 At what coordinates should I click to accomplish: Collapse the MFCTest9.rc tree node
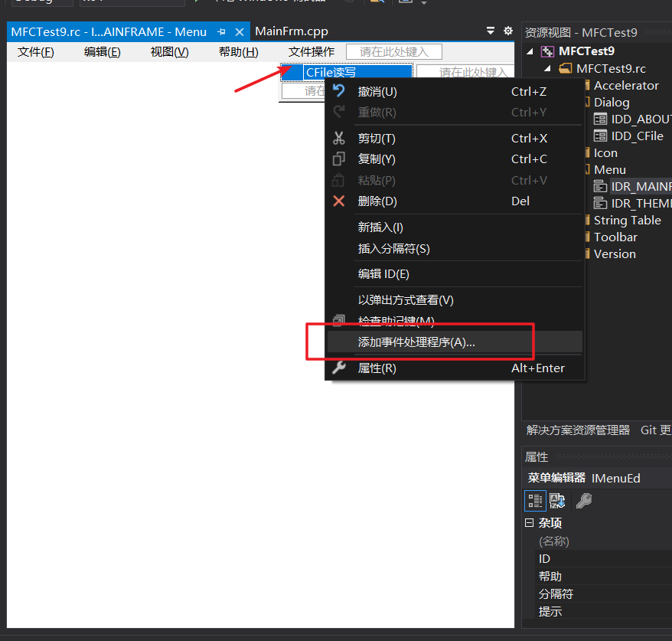click(x=547, y=68)
